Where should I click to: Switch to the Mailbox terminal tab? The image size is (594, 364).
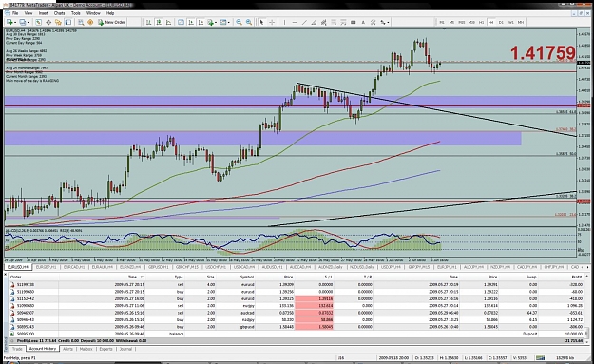tap(86, 349)
